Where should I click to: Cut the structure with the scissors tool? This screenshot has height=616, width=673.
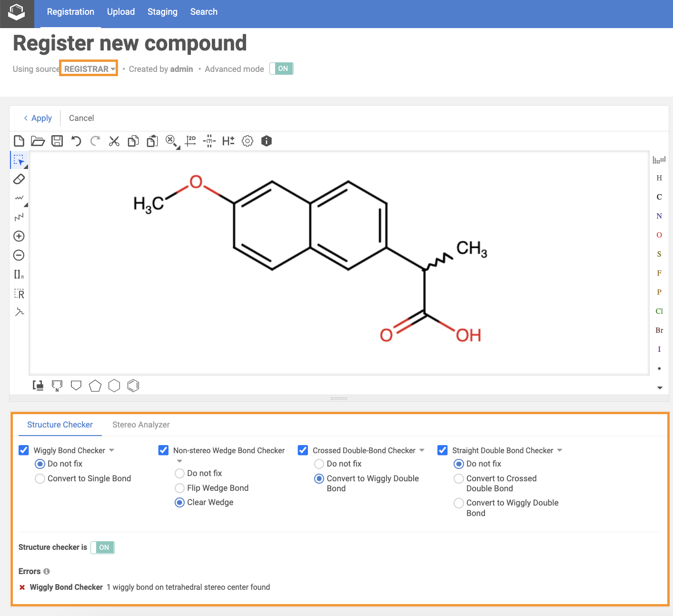pyautogui.click(x=114, y=141)
